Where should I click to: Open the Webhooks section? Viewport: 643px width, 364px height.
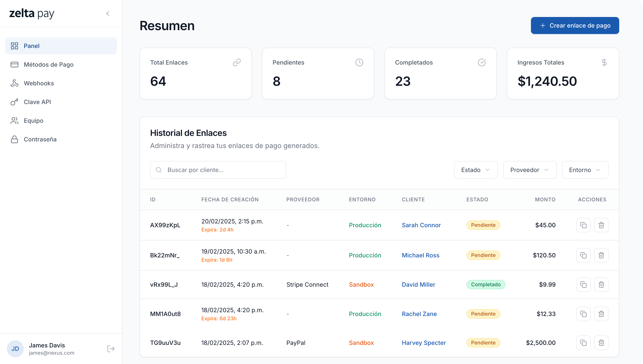click(39, 83)
